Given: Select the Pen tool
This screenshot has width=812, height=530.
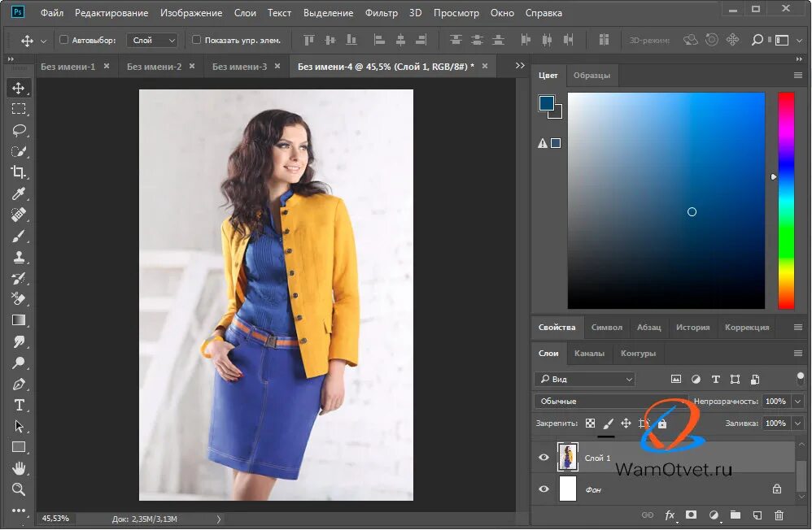Looking at the screenshot, I should tap(19, 384).
